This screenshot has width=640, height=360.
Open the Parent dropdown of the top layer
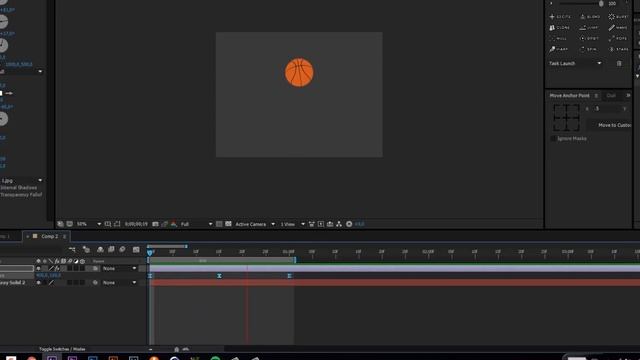[119, 269]
